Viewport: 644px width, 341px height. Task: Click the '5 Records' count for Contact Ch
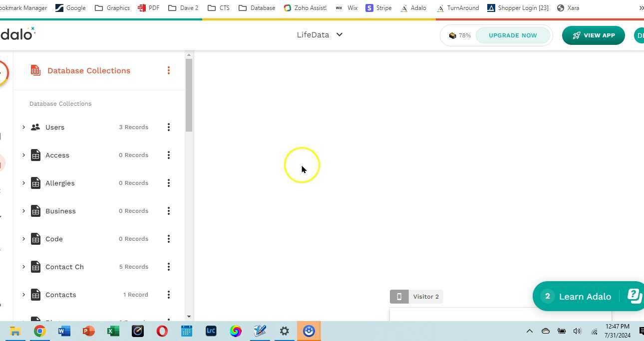coord(134,267)
